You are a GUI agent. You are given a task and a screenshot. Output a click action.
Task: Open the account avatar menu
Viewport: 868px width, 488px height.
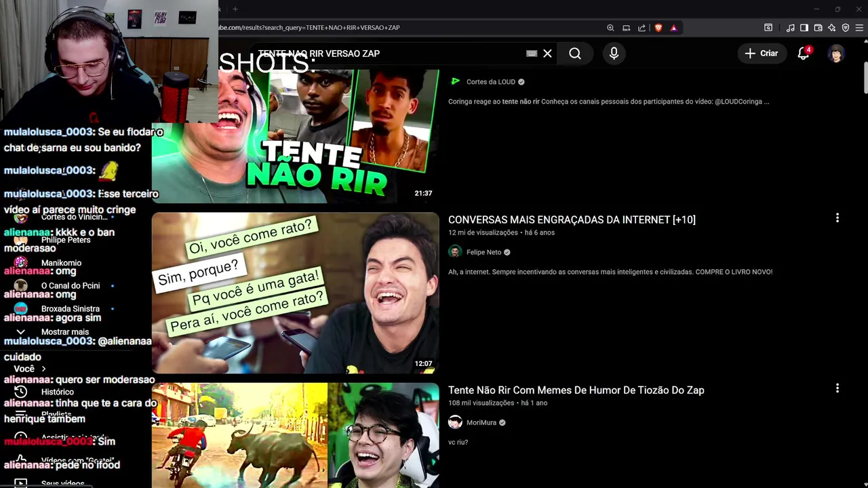click(x=836, y=54)
